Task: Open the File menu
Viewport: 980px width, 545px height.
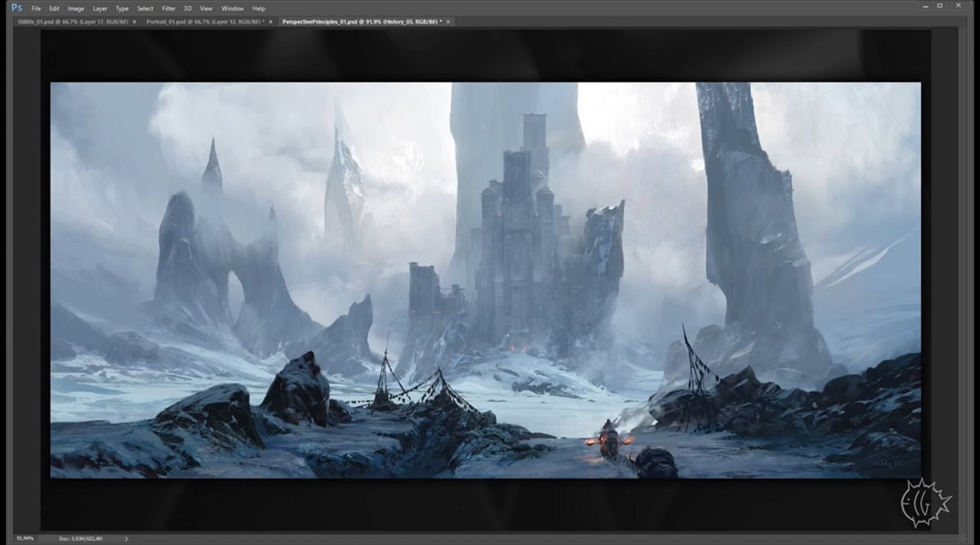Action: pyautogui.click(x=36, y=8)
